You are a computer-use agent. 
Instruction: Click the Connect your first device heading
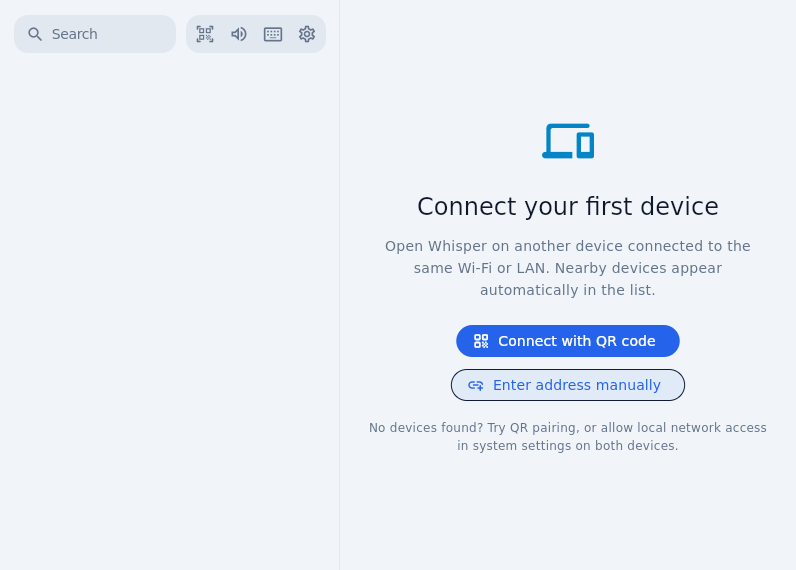tap(568, 207)
